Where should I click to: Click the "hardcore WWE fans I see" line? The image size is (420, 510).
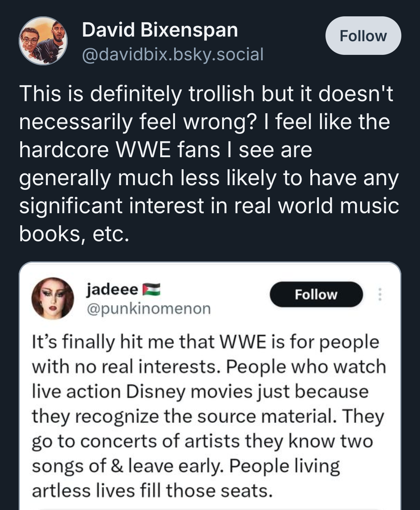[166, 150]
